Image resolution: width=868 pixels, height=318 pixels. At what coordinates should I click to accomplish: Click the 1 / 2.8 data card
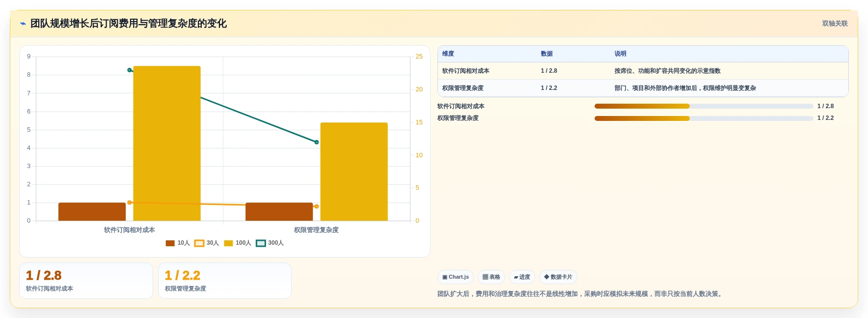[86, 281]
